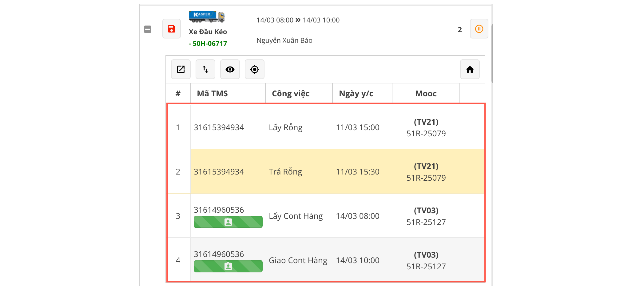
Task: Toggle the eye visibility icon
Action: click(x=230, y=70)
